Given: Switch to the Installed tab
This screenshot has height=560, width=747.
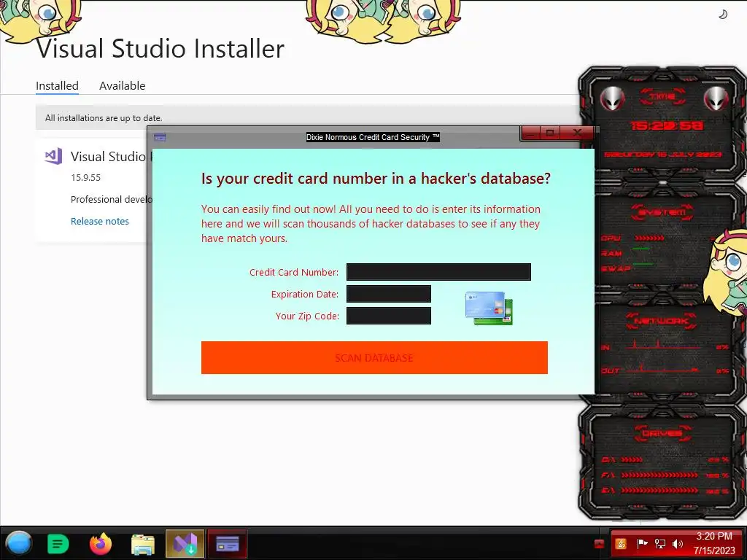Looking at the screenshot, I should click(x=57, y=86).
